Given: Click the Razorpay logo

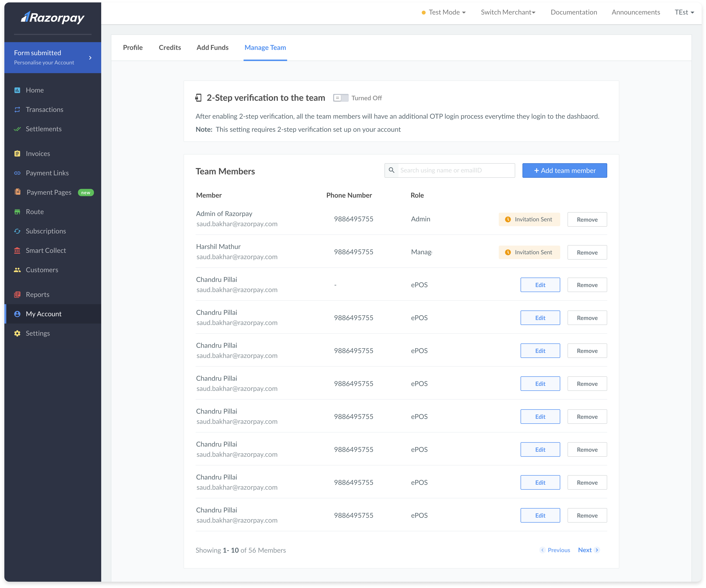Looking at the screenshot, I should pyautogui.click(x=53, y=17).
